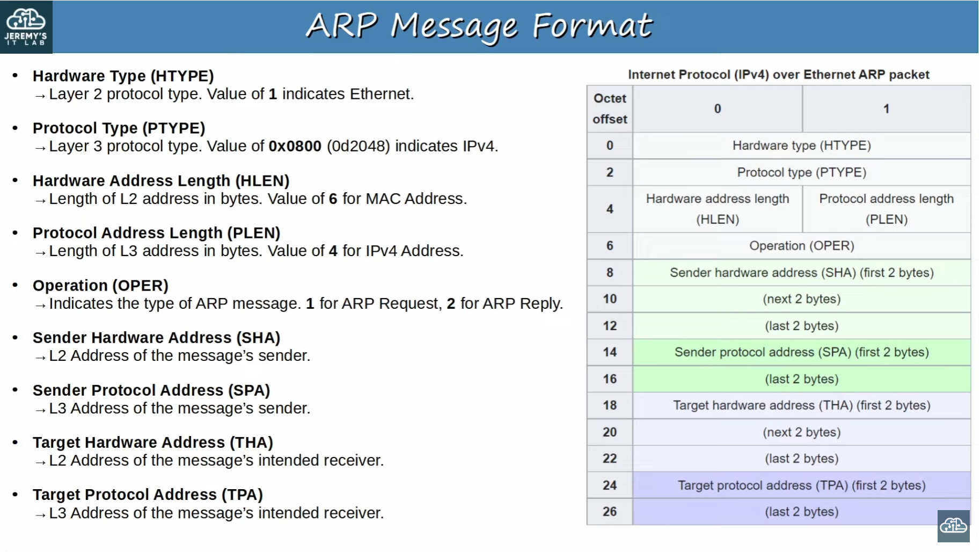The image size is (980, 552).
Task: Select 'L3 Address of the message's intended receiver.'
Action: coord(216,513)
